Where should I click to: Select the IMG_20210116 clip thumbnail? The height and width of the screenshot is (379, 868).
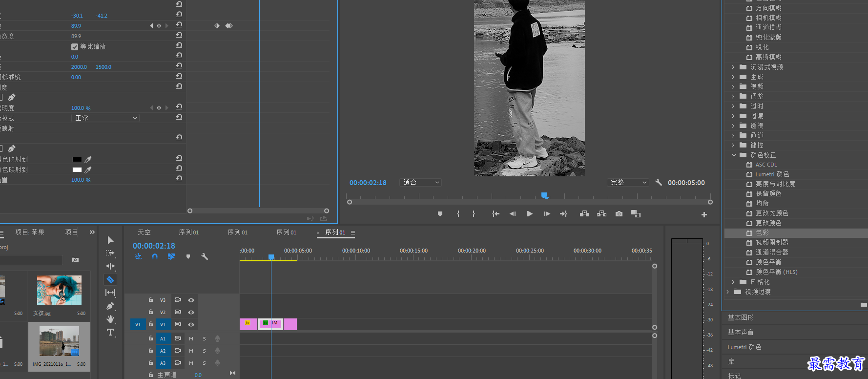[59, 341]
